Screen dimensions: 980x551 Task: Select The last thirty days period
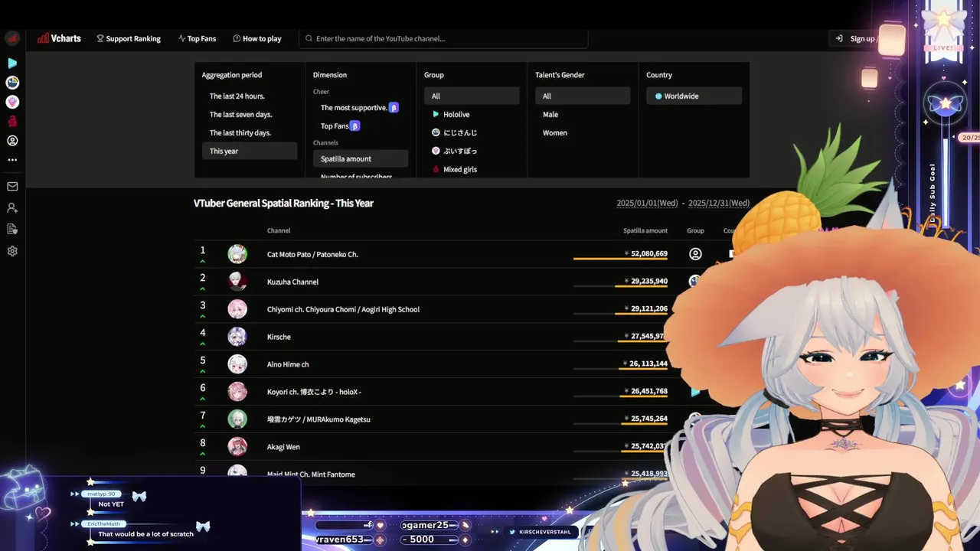pos(250,132)
